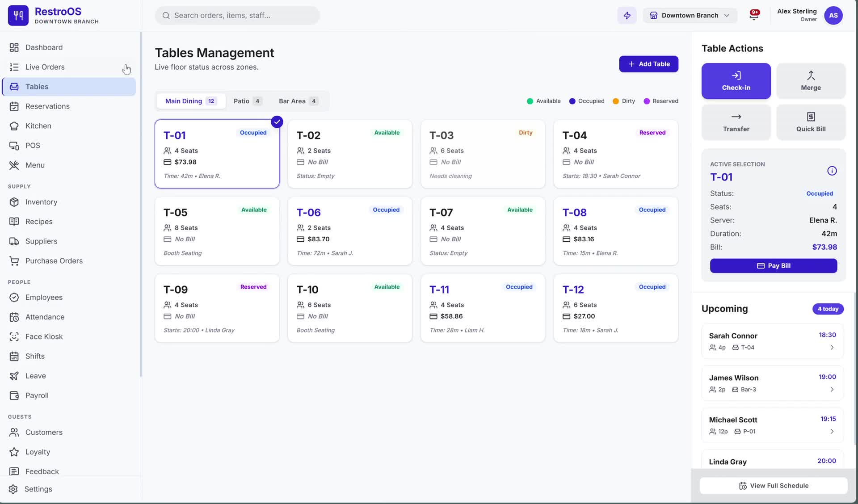858x504 pixels.
Task: Expand James Wilson reservation chevron
Action: click(x=832, y=389)
